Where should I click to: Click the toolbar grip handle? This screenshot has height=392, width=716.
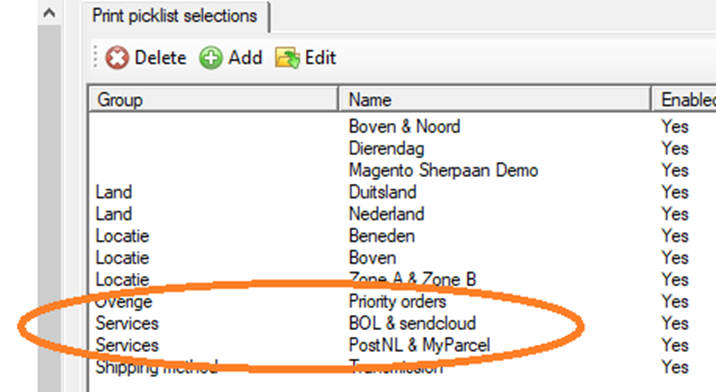[x=95, y=58]
